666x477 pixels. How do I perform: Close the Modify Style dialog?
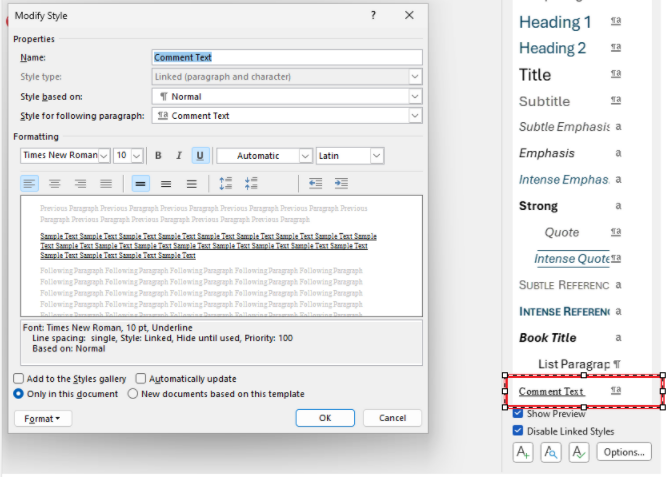click(x=409, y=15)
